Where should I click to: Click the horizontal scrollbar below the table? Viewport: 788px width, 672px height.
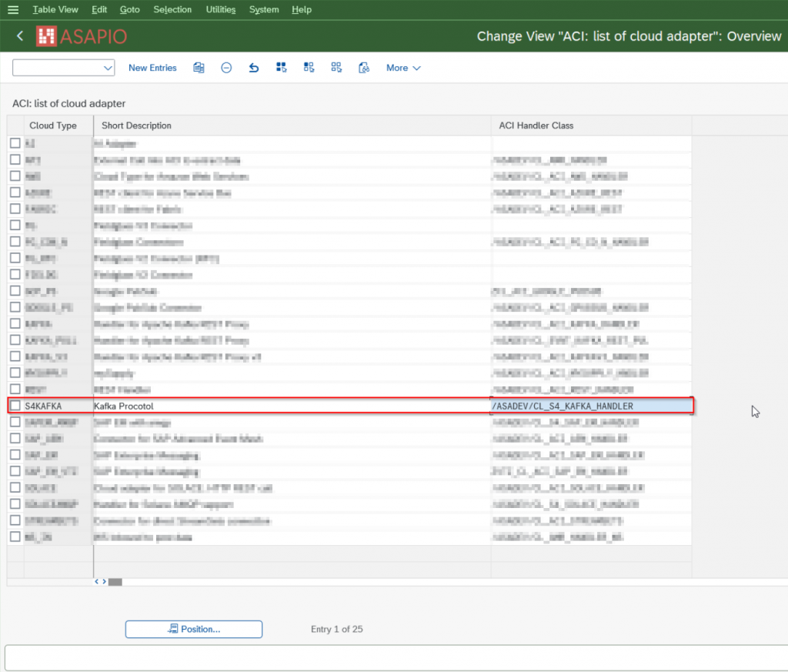click(115, 582)
